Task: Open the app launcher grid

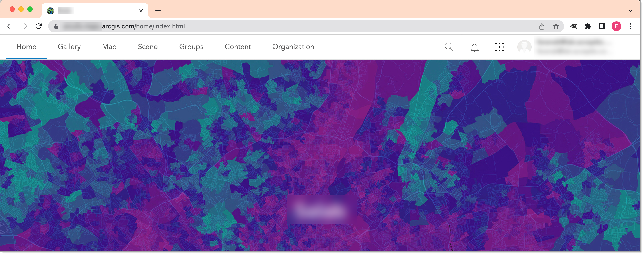Action: coord(499,47)
